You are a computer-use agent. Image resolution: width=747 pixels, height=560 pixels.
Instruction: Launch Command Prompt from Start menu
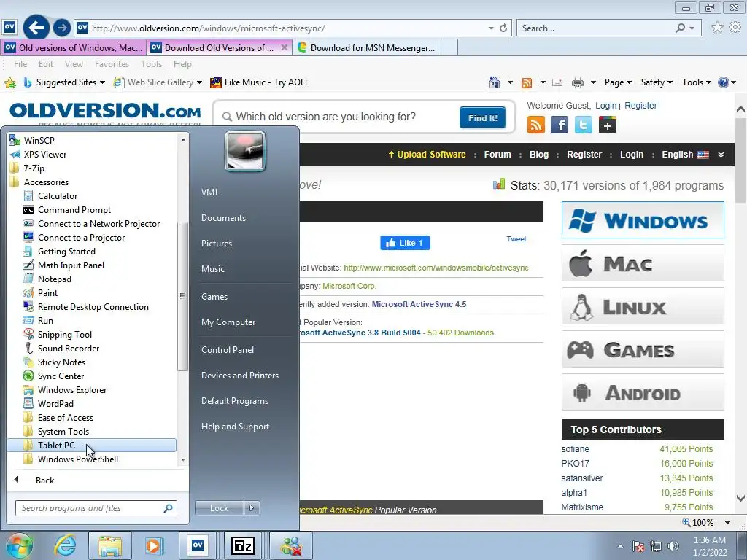[x=74, y=209]
